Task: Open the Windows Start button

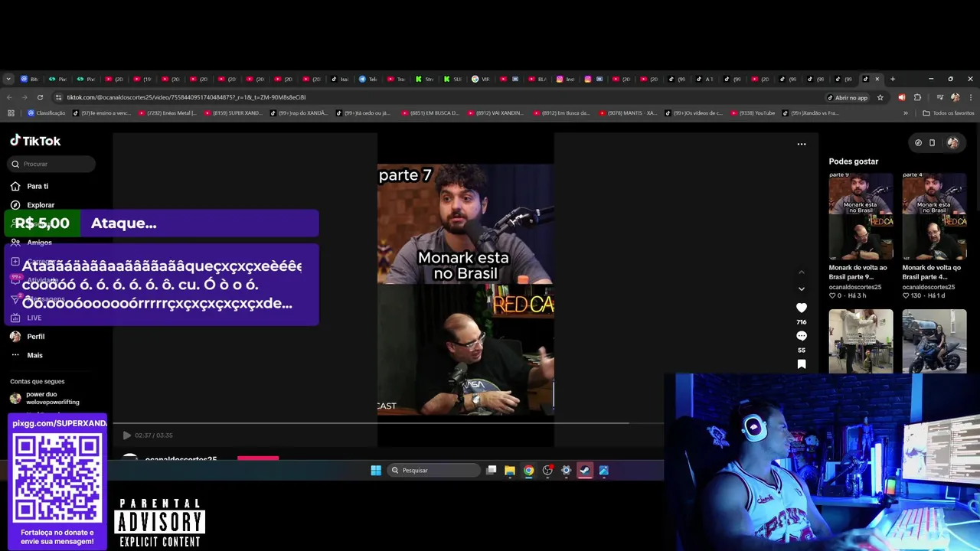Action: 376,471
